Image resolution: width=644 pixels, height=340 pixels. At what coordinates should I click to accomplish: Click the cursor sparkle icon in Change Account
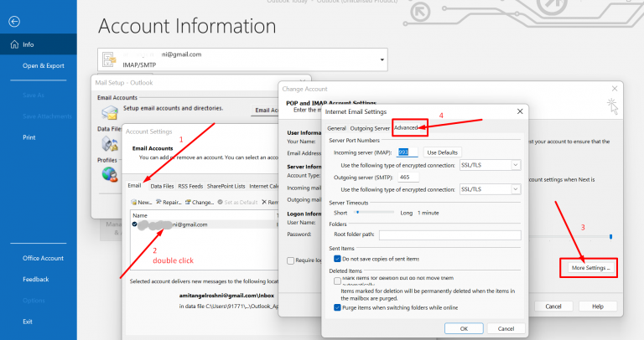coord(612,106)
